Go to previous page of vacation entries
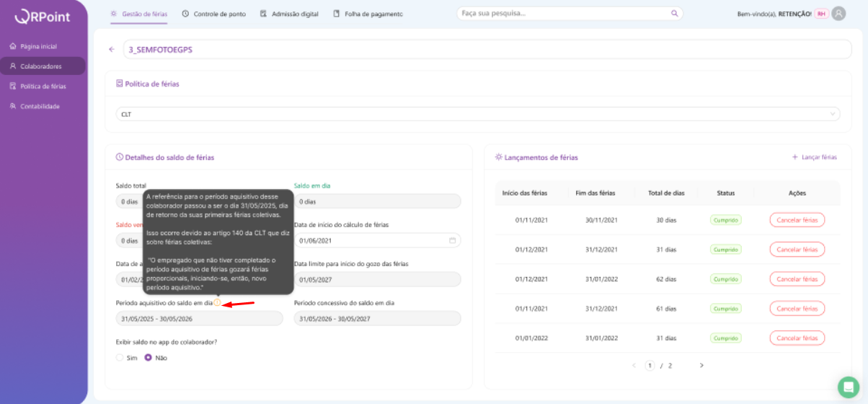The width and height of the screenshot is (868, 404). [634, 366]
